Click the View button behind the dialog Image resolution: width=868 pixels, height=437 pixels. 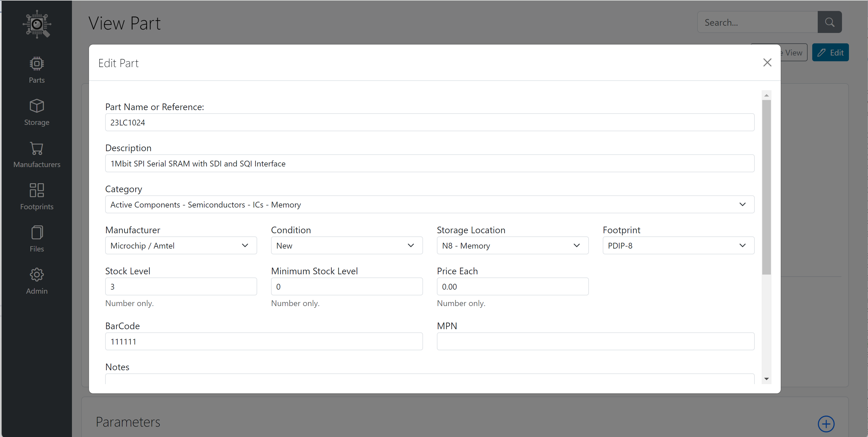[793, 52]
